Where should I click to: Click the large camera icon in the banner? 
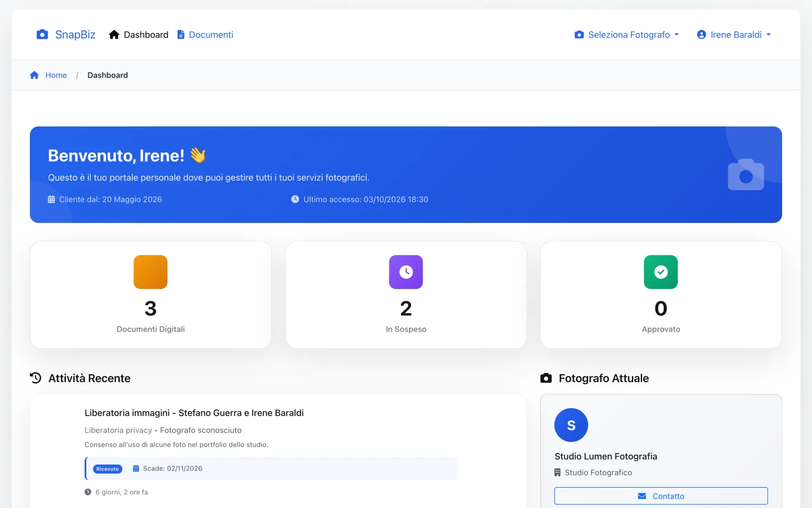point(746,175)
